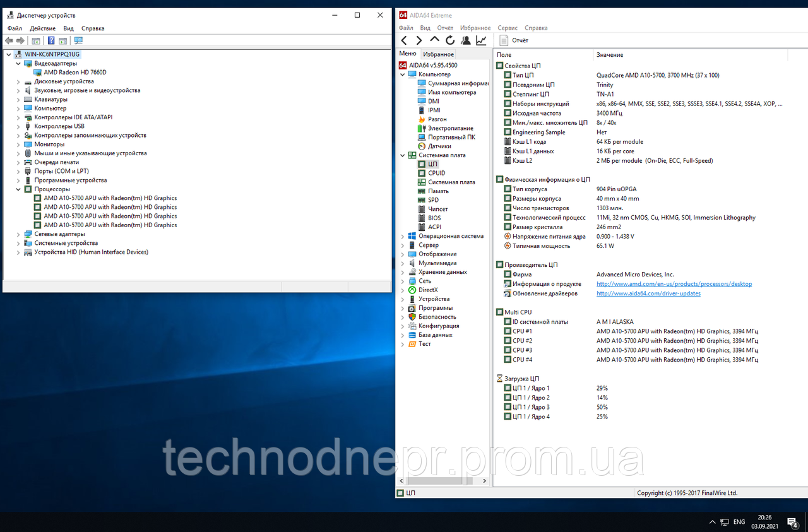Expand Операционная система node in AIDA64
The image size is (808, 532).
tap(402, 236)
